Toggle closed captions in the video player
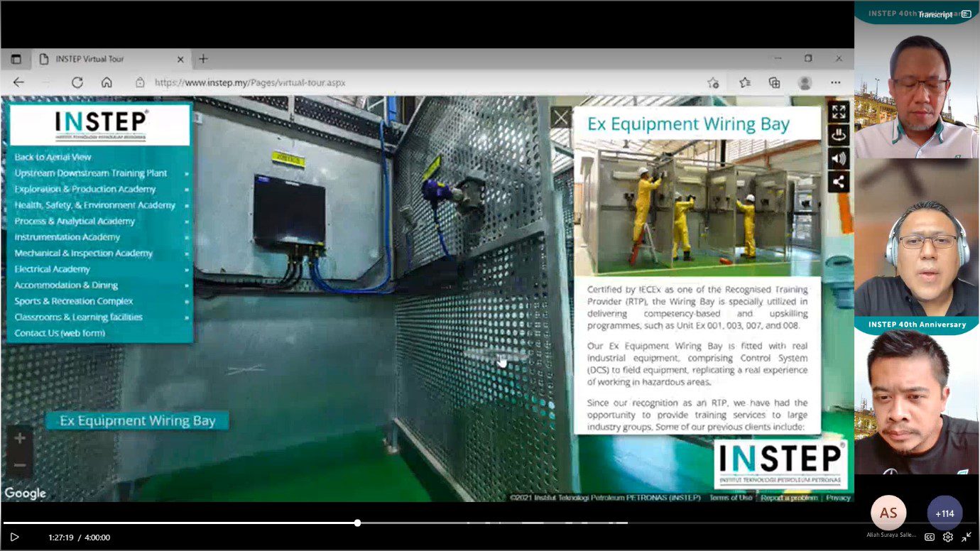980x551 pixels. pos(929,537)
